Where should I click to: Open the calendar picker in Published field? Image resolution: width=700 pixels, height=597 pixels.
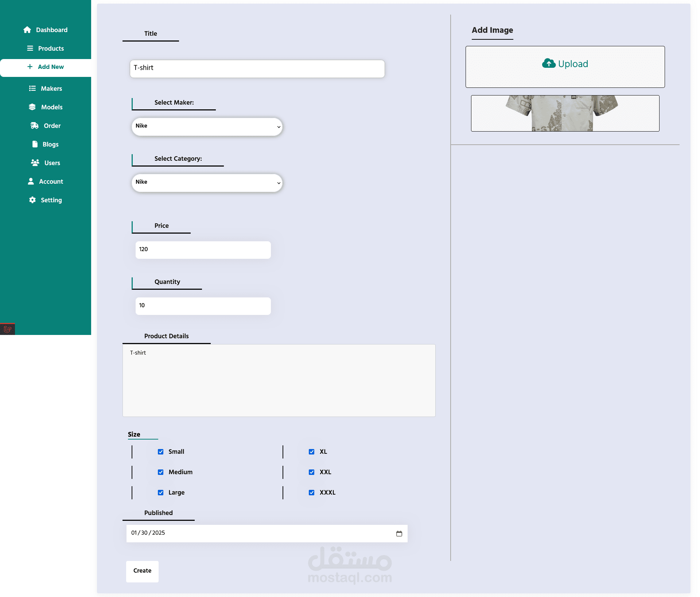[x=399, y=534]
